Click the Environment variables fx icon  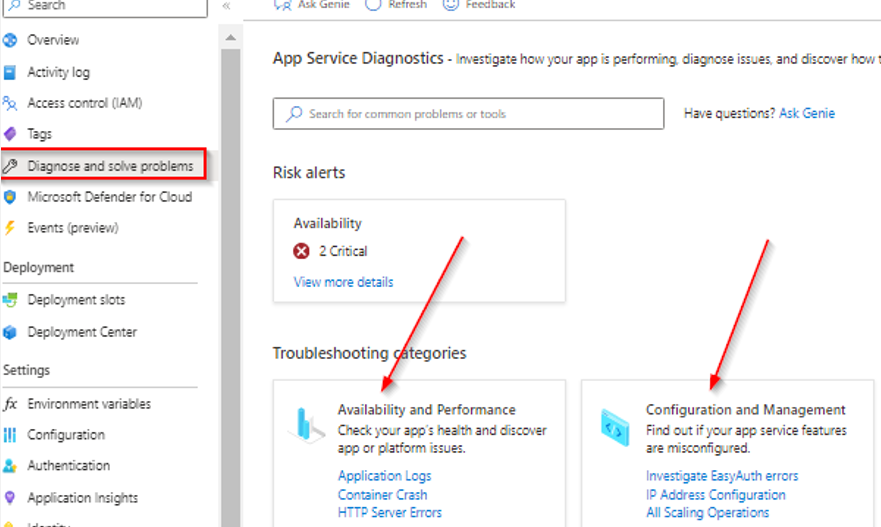[x=10, y=404]
